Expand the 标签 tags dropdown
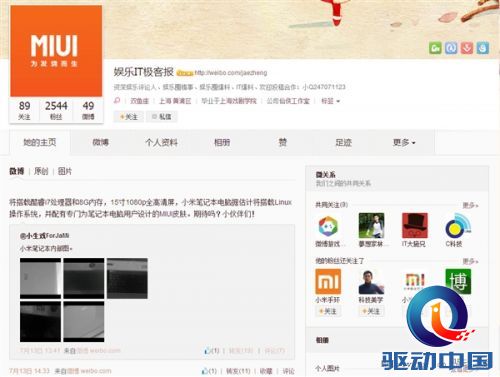 (330, 101)
